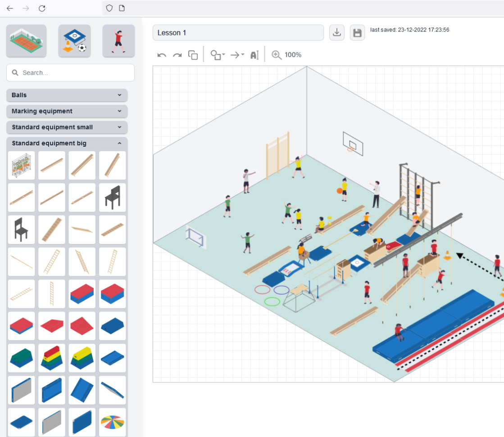Open the sports field category icon
The image size is (504, 437).
pyautogui.click(x=26, y=41)
